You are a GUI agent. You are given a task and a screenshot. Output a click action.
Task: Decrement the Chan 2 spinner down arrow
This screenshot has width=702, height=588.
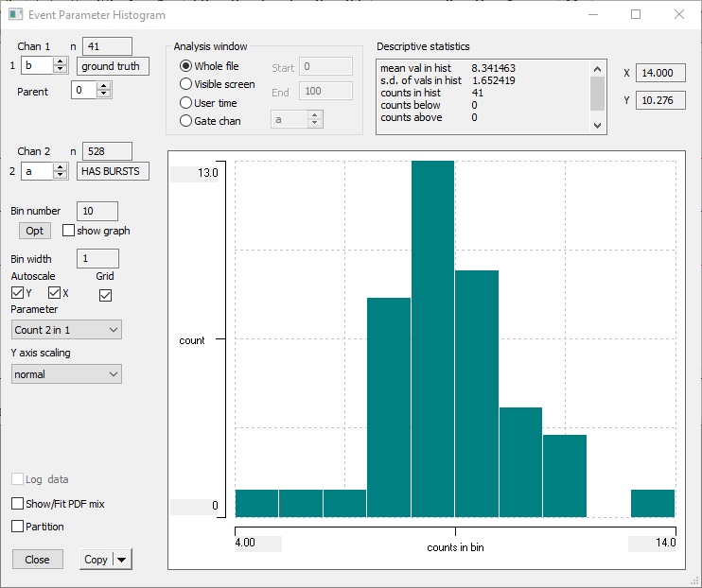[60, 175]
